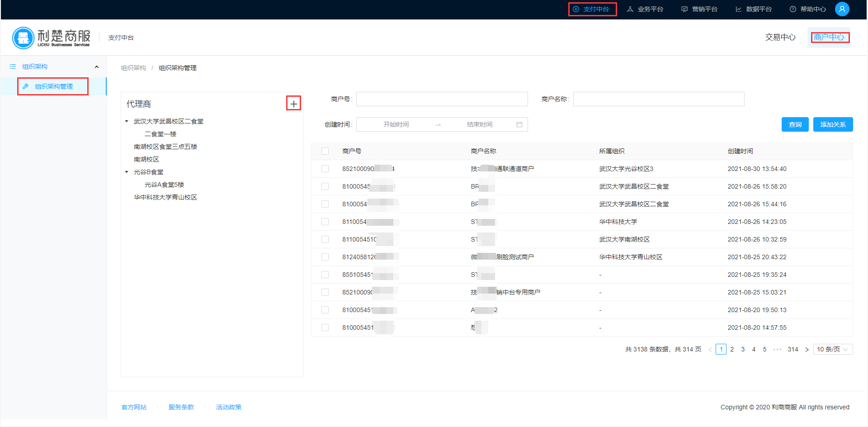This screenshot has width=868, height=427.
Task: Click the calendar icon in date range
Action: [x=519, y=124]
